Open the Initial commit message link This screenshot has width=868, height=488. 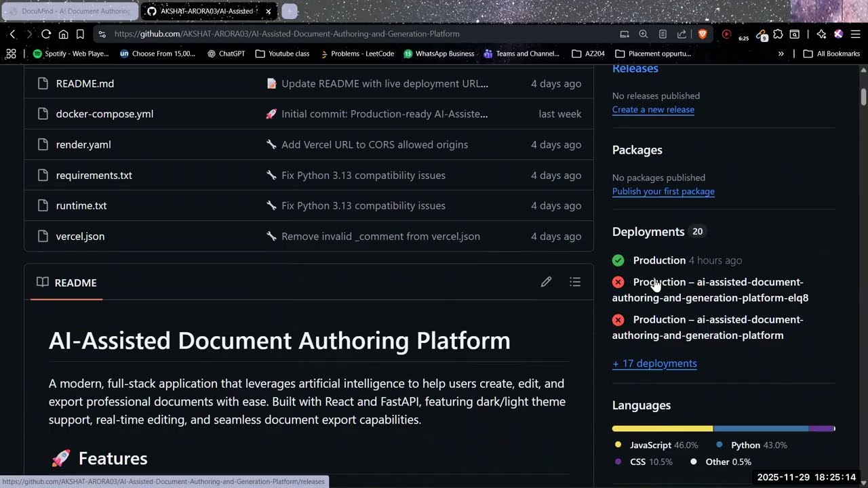coord(384,114)
